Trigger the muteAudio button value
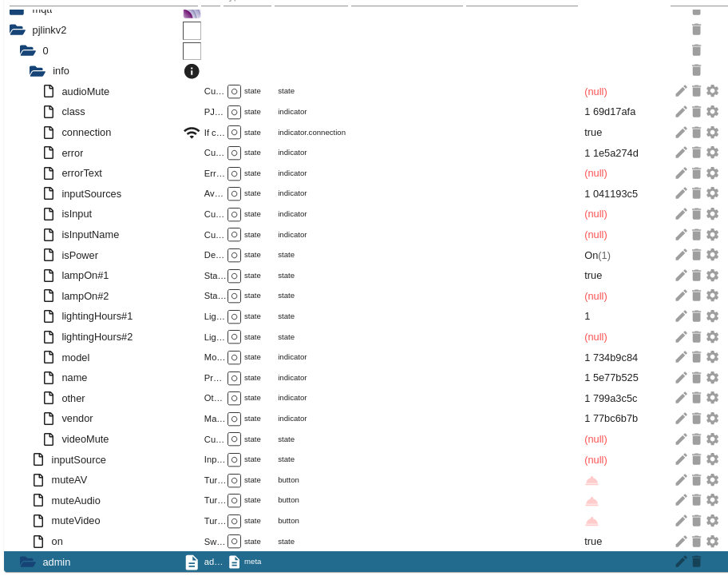 pos(591,501)
